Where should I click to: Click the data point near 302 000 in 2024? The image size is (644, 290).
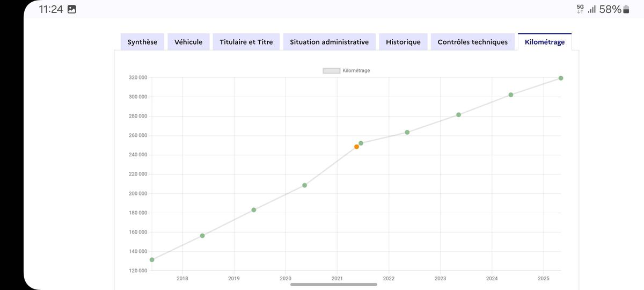pos(511,95)
